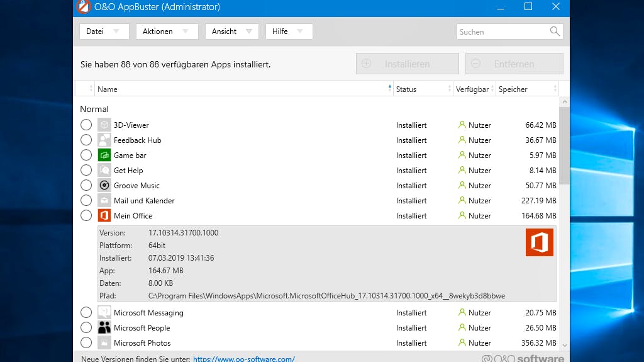
Task: Open the oo-software.com link
Action: 244,359
